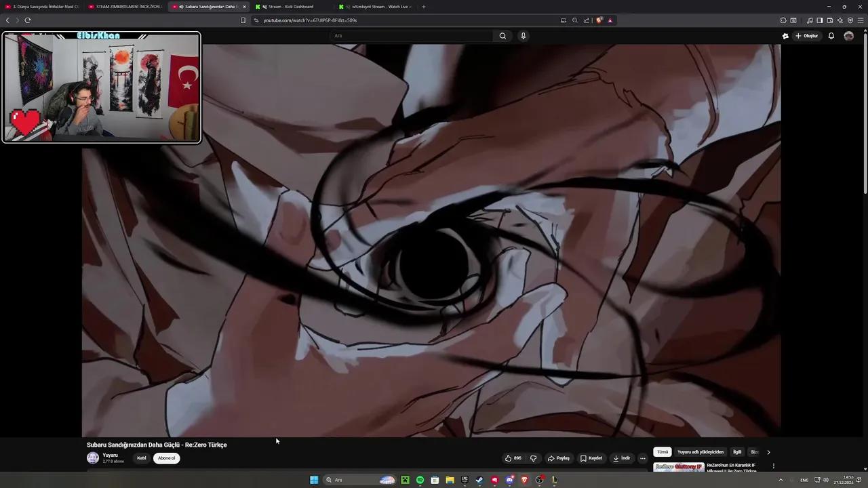Click the right arrow to show more filter chips
The width and height of the screenshot is (868, 488).
point(768,451)
